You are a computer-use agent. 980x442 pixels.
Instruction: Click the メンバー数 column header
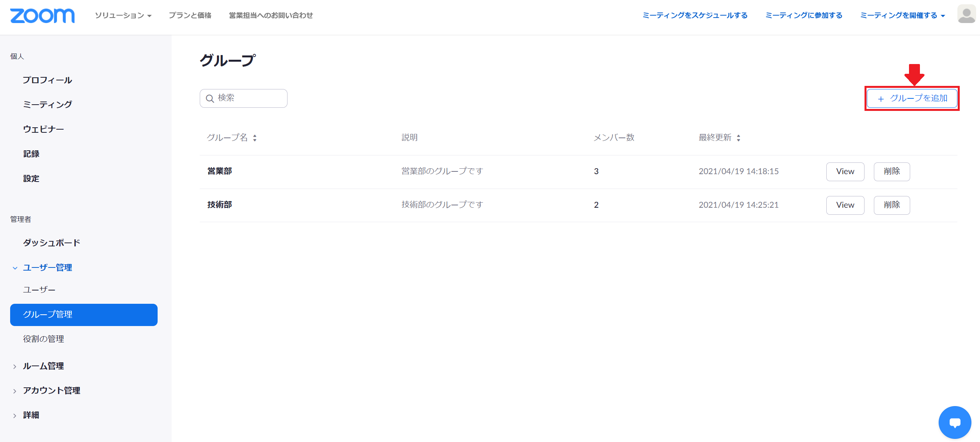(x=614, y=137)
